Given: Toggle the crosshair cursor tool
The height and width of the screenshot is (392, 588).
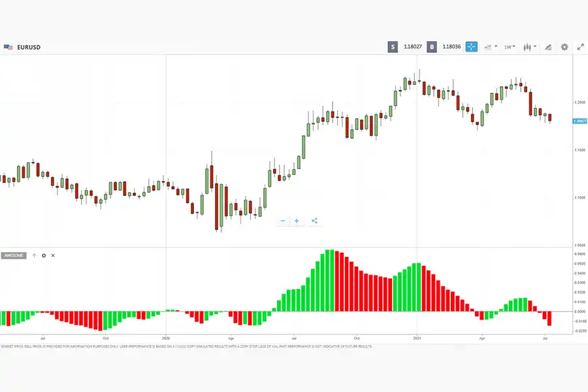Looking at the screenshot, I should (471, 47).
